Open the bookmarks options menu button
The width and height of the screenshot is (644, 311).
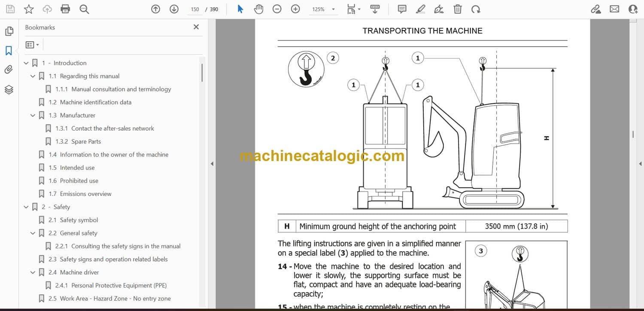point(32,45)
